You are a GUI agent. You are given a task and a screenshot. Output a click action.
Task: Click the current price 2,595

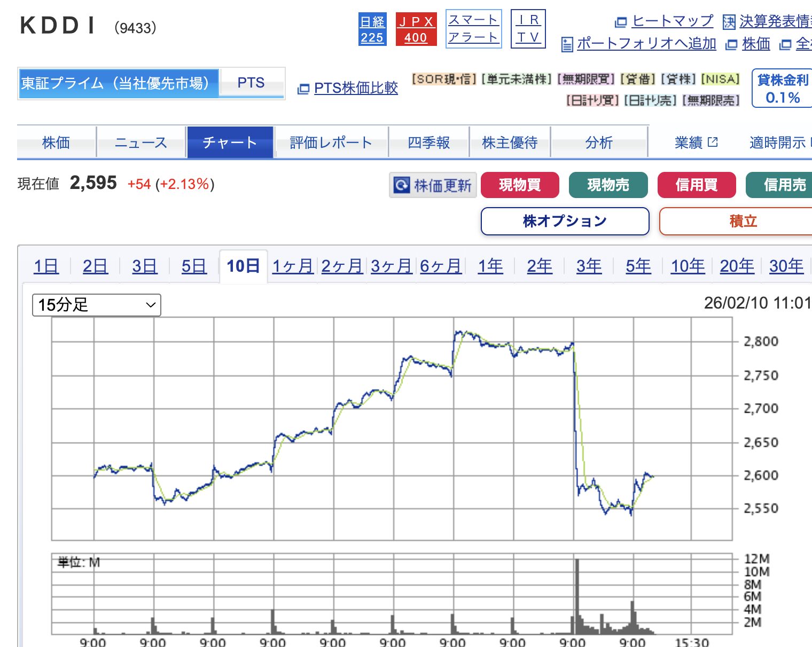coord(93,183)
